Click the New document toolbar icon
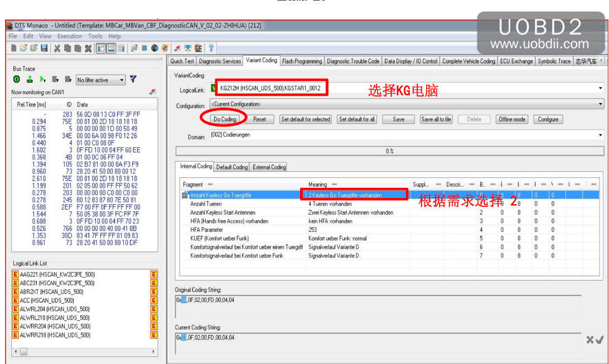This screenshot has width=609, height=364. point(13,48)
